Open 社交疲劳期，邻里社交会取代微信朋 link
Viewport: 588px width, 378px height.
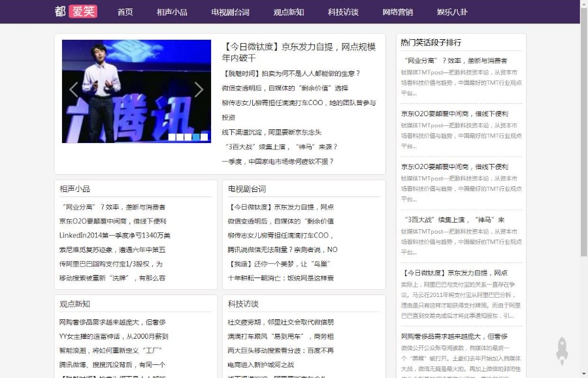281,322
